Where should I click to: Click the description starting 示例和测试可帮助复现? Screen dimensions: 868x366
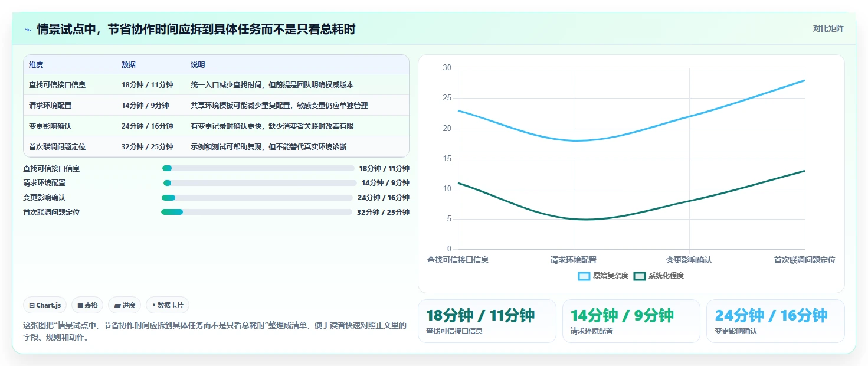pos(268,147)
